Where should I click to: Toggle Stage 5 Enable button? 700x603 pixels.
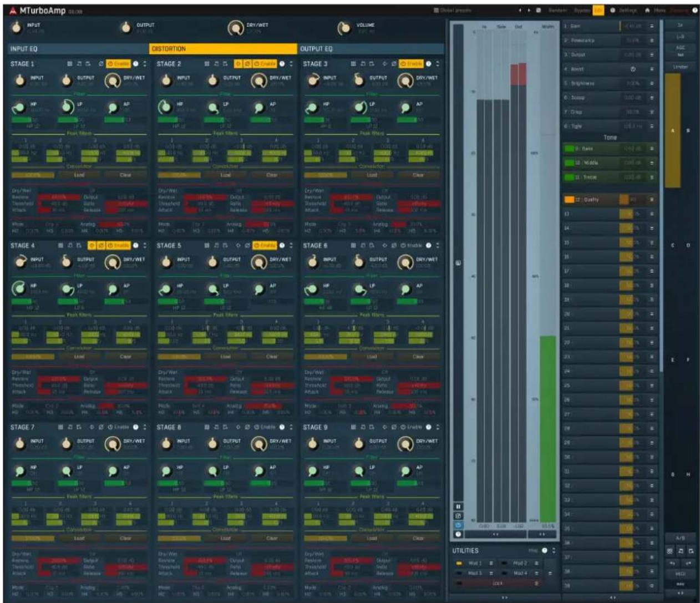click(264, 245)
